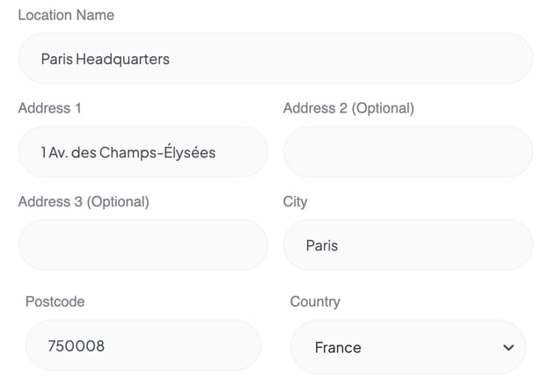
Task: Place cursor on "Paris" in City field
Action: click(x=322, y=246)
